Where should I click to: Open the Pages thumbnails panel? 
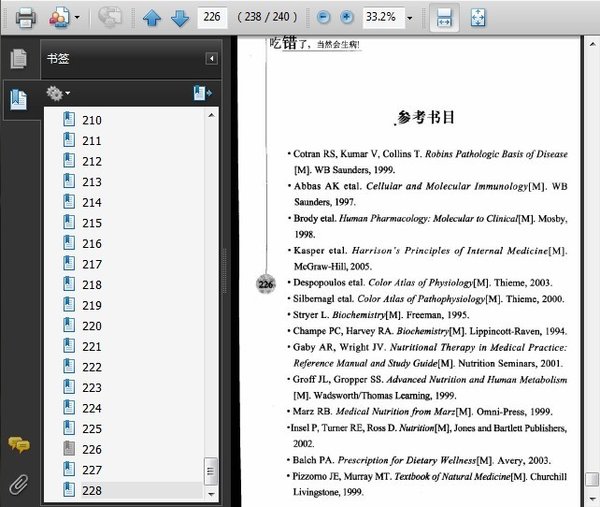tap(18, 59)
